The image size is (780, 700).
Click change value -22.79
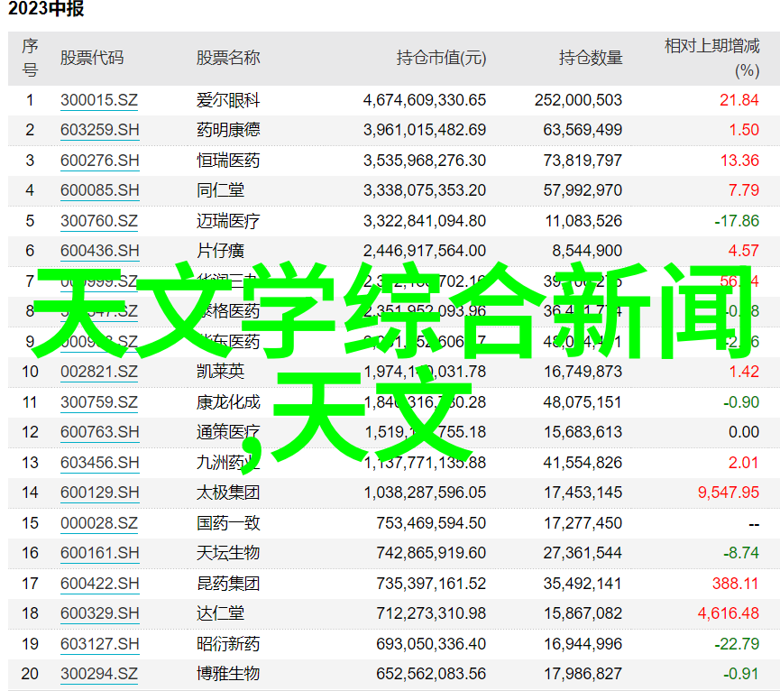tap(737, 644)
